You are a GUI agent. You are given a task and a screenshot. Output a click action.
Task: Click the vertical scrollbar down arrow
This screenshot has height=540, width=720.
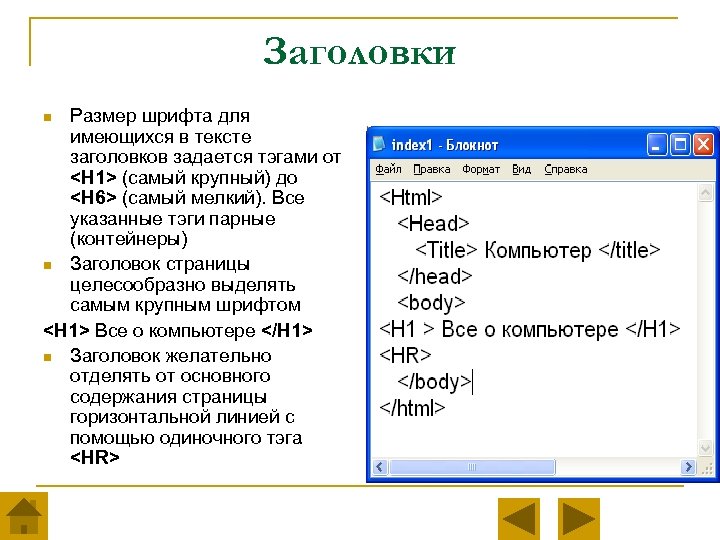tap(705, 447)
